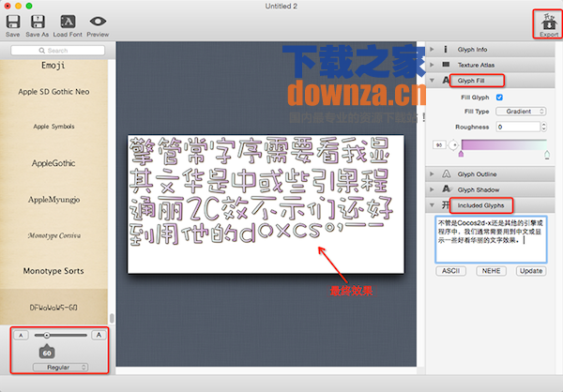
Task: Select the Apple SD Gothic Neo font
Action: pyautogui.click(x=53, y=92)
